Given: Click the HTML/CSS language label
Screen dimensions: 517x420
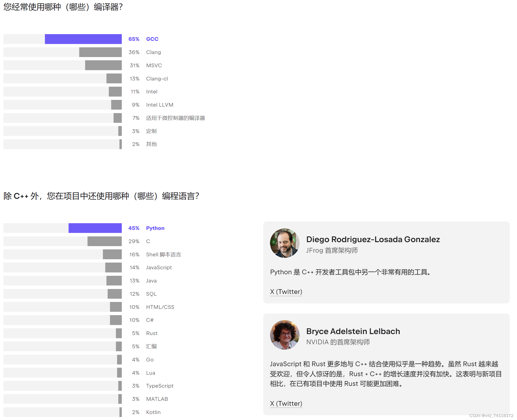Looking at the screenshot, I should pyautogui.click(x=160, y=307).
